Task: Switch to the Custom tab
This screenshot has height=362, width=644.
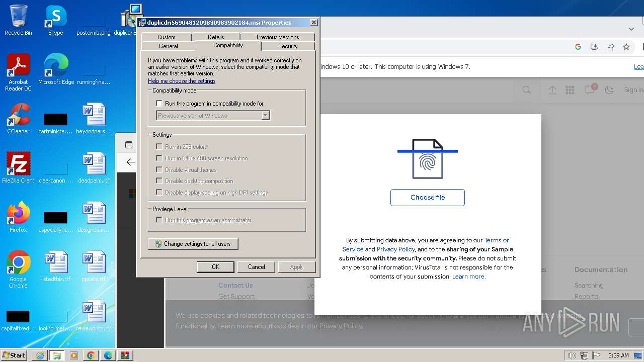Action: 167,37
